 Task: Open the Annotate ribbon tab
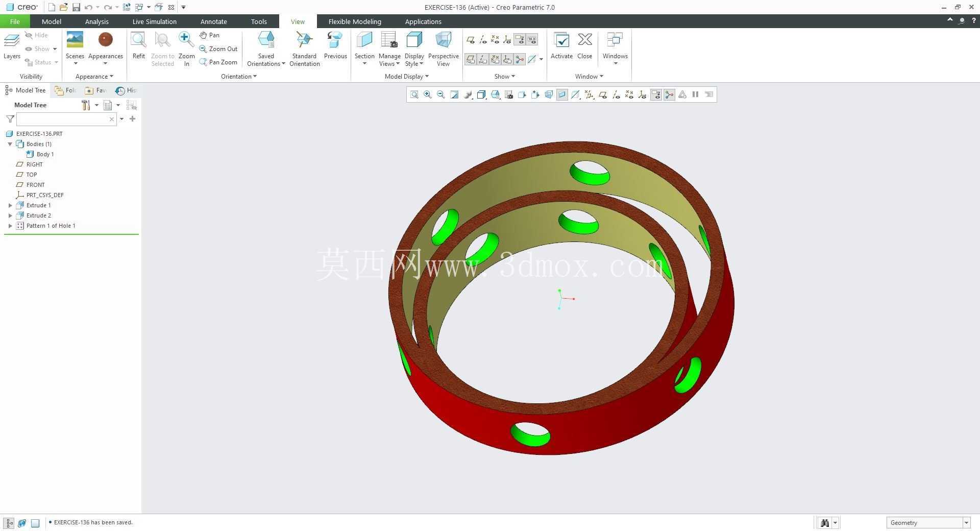coord(213,21)
